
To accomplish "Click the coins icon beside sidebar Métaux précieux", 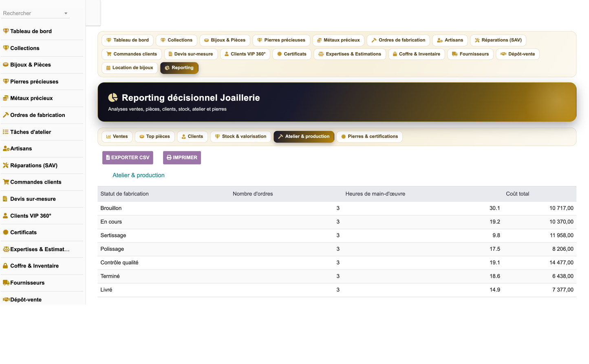I will point(6,98).
